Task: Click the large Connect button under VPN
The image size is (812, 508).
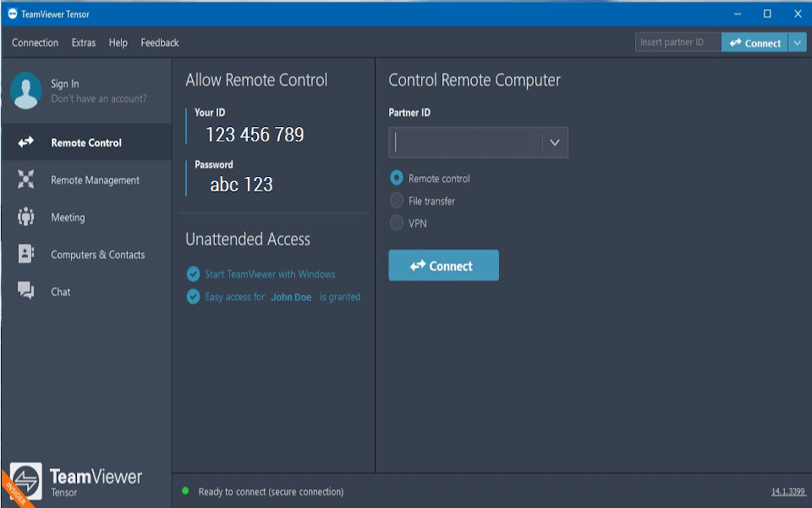Action: click(x=444, y=265)
